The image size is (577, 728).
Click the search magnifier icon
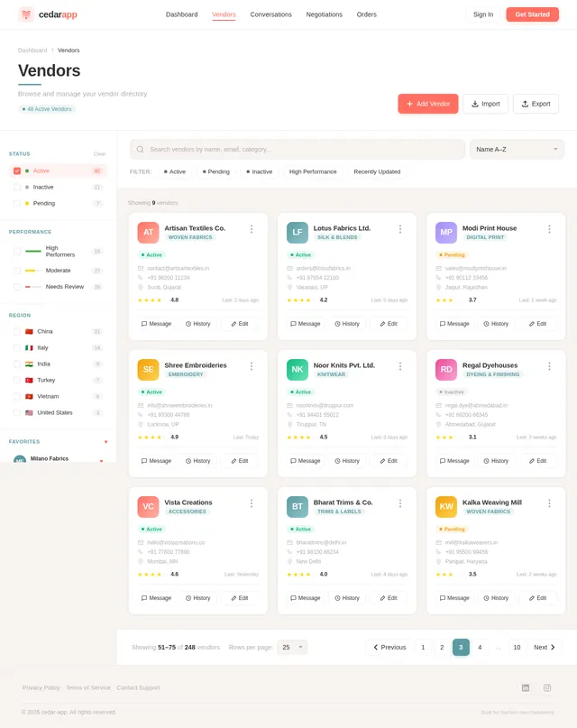click(x=140, y=150)
